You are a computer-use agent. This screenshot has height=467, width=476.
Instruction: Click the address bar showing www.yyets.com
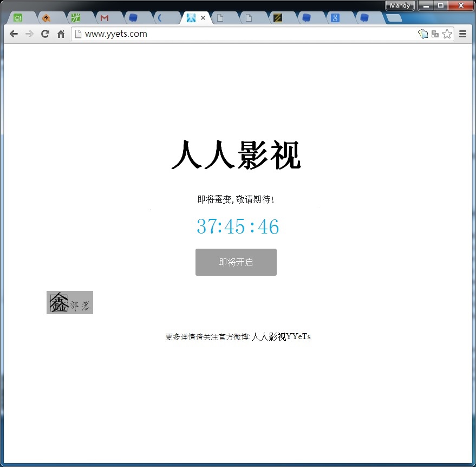tap(263, 34)
